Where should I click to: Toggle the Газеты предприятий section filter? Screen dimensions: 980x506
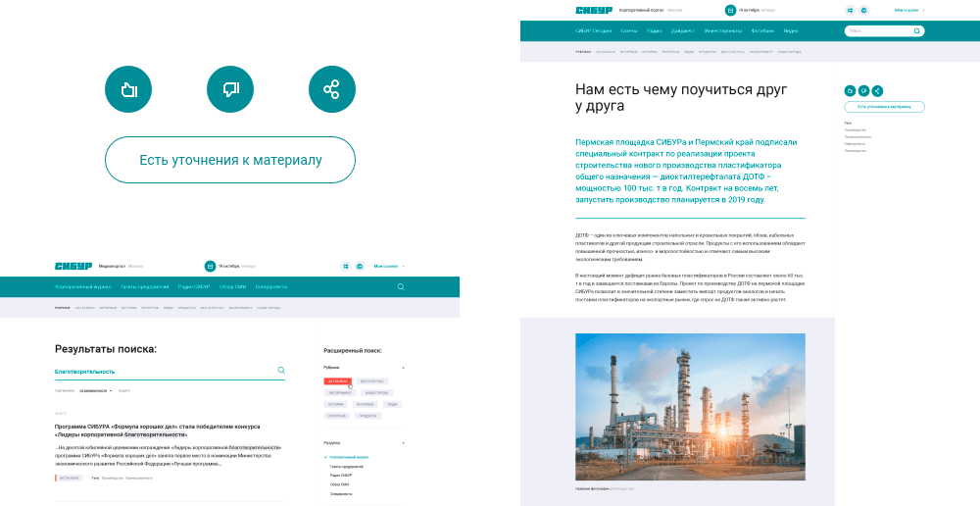pyautogui.click(x=347, y=466)
